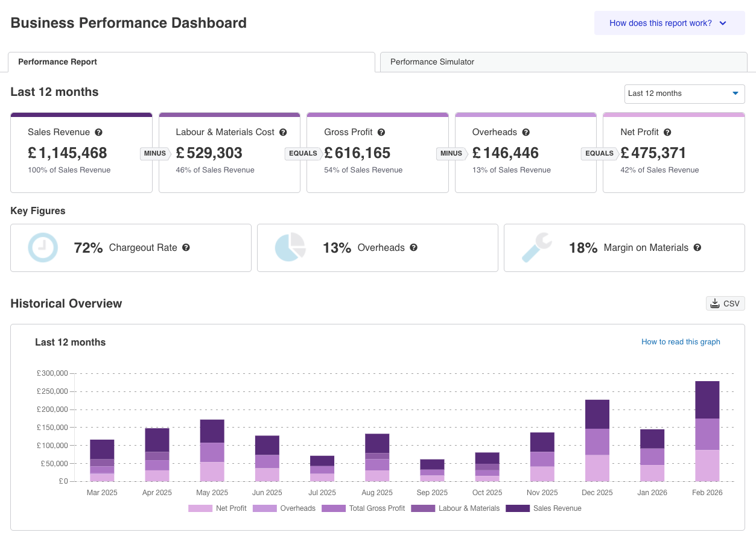This screenshot has height=550, width=756.
Task: Click help icon next to Labour & Materials Cost
Action: point(283,132)
